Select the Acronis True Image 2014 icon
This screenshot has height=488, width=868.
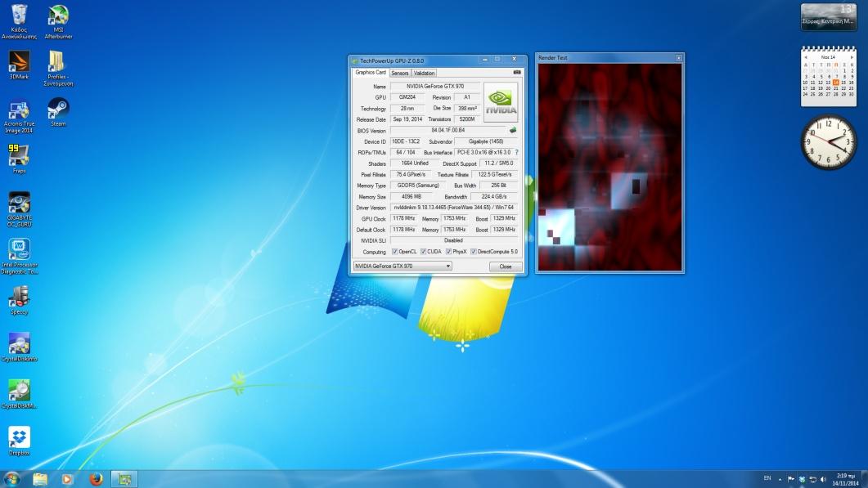point(19,117)
